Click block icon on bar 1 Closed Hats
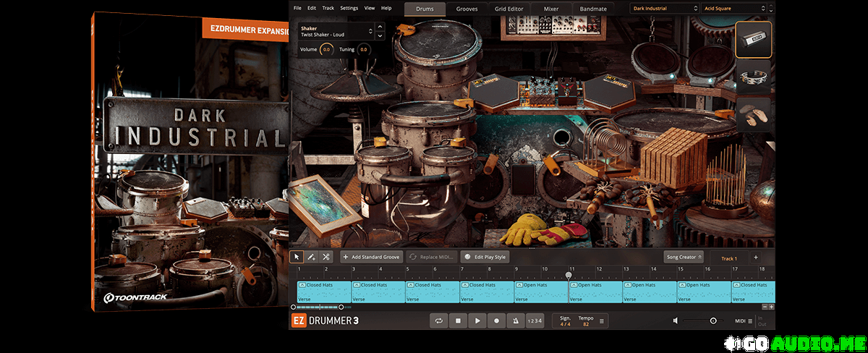Viewport: 868px width, 353px height. (302, 285)
